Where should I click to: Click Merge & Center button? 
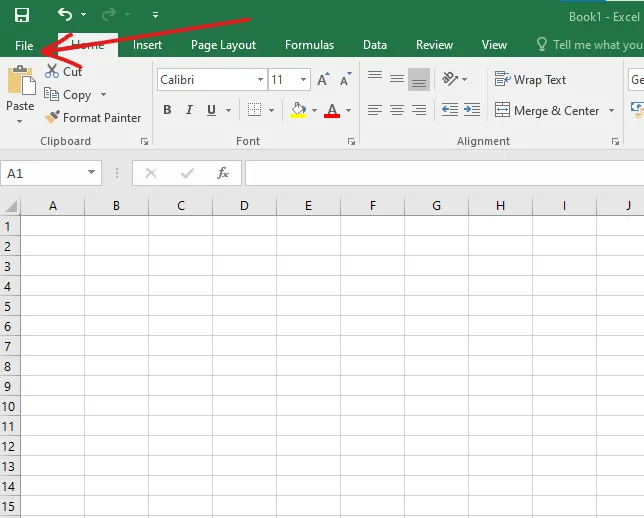tap(547, 111)
